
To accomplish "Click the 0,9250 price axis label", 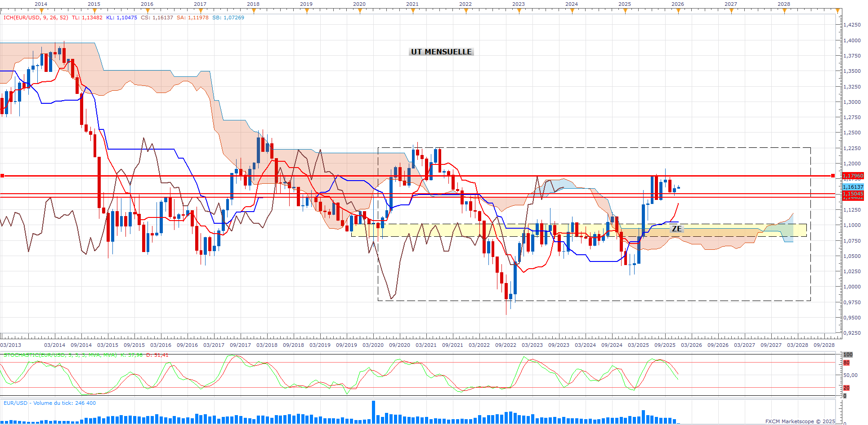I will pyautogui.click(x=852, y=333).
